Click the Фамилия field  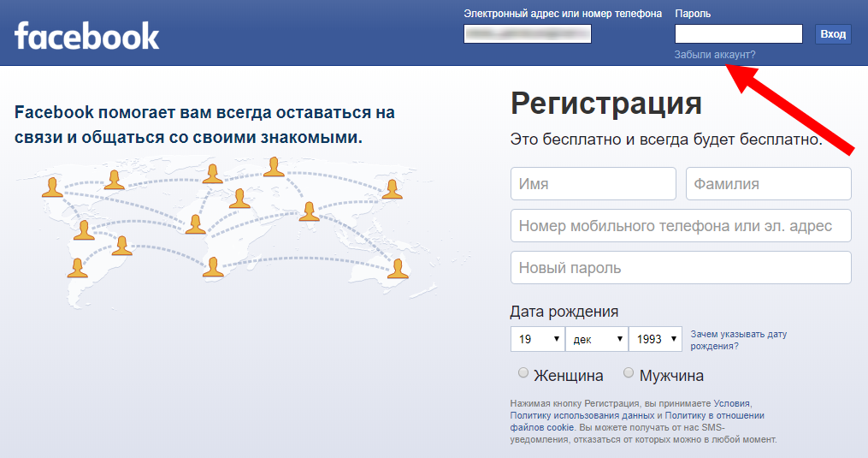[x=768, y=183]
